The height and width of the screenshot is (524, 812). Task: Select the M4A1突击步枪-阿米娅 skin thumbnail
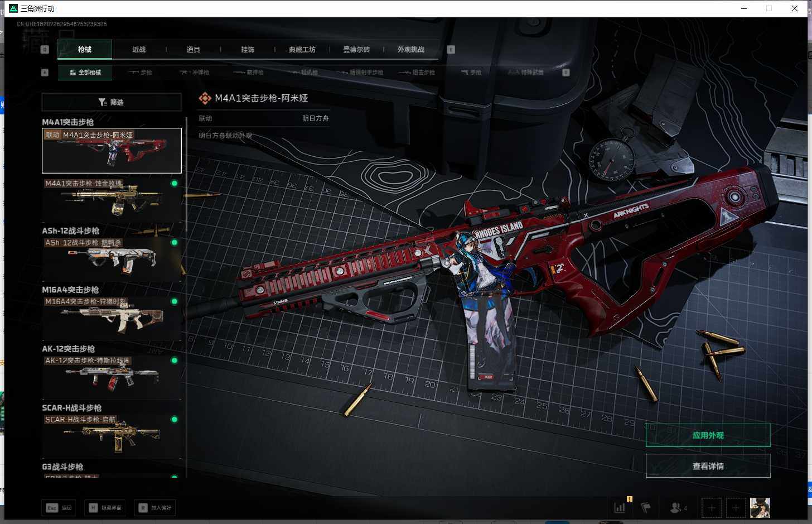pyautogui.click(x=112, y=151)
